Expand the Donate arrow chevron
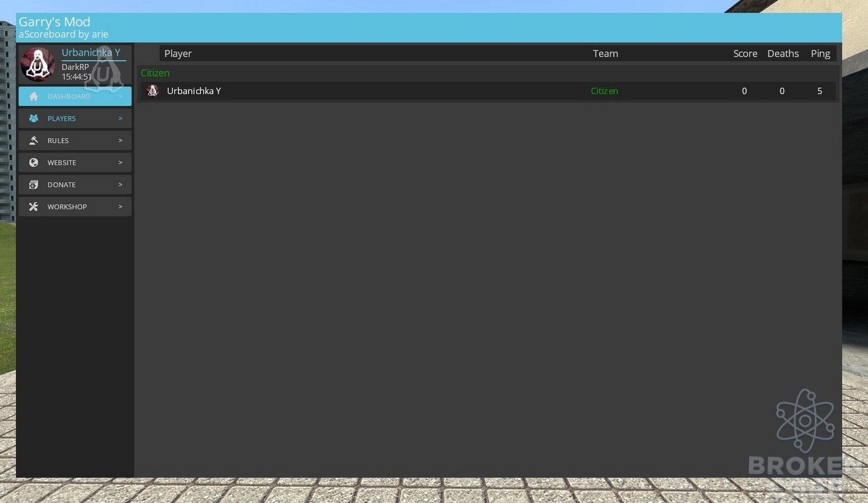The image size is (868, 503). [x=120, y=185]
